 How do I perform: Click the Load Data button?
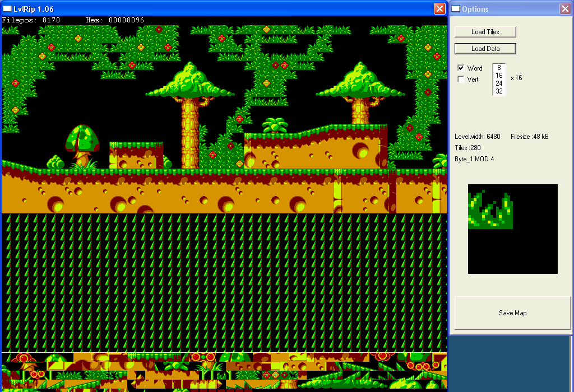tap(485, 49)
